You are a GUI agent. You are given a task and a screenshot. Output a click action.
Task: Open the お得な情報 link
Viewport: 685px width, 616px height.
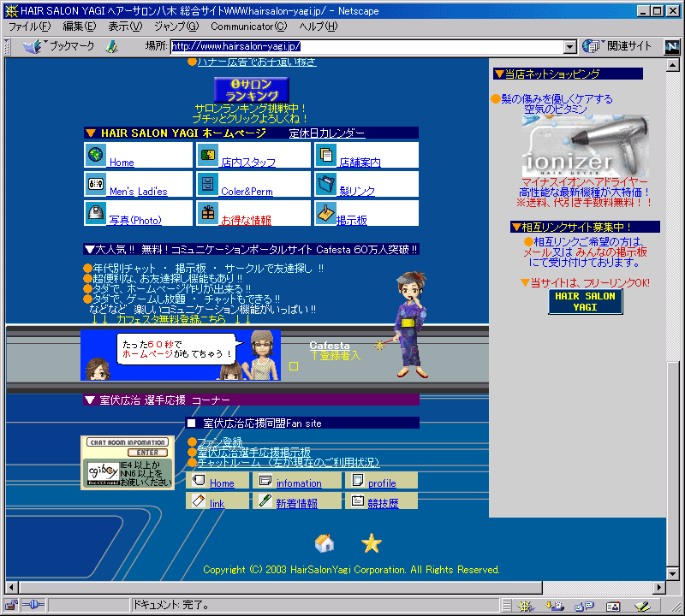click(x=246, y=221)
